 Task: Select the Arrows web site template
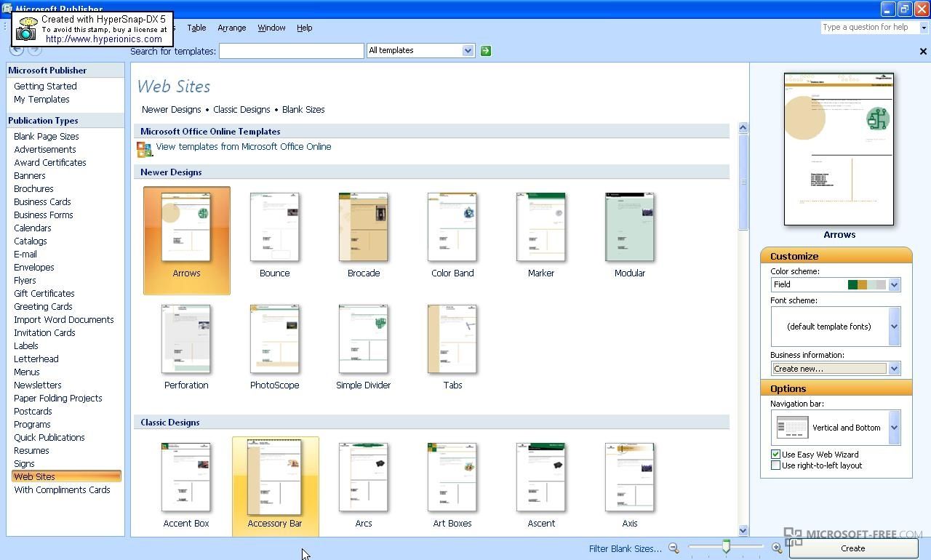coord(186,240)
